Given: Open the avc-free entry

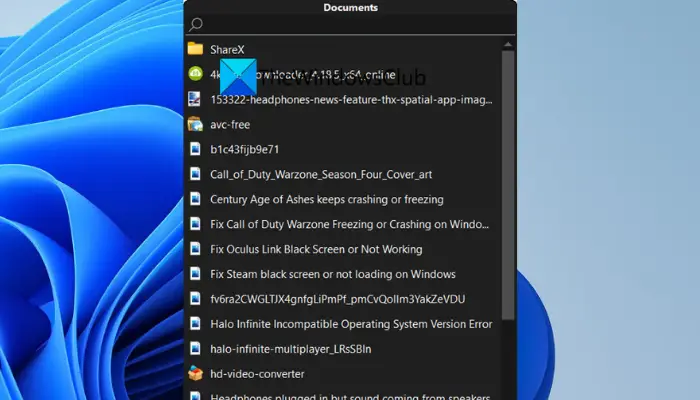Looking at the screenshot, I should click(230, 125).
